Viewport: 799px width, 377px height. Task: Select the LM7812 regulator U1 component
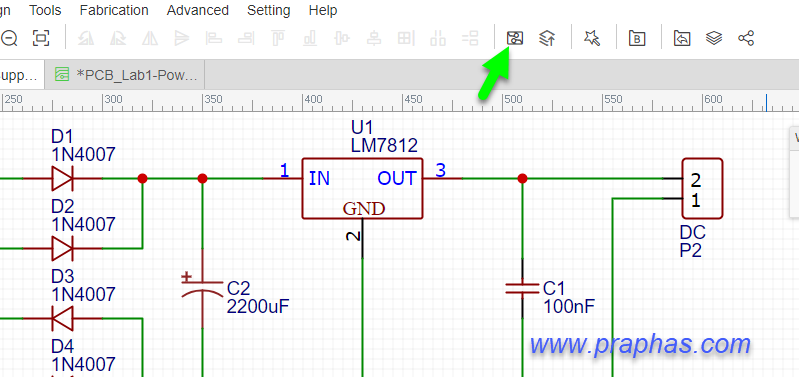pos(362,188)
